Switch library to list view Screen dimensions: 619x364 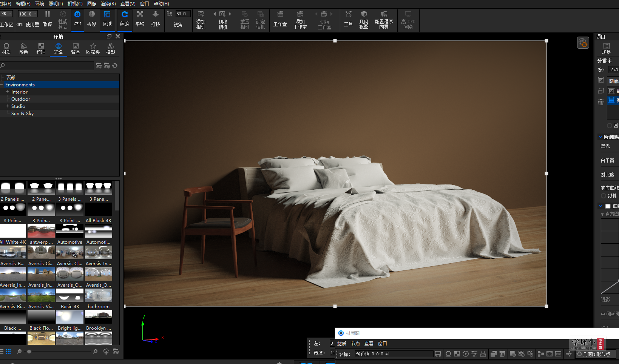click(x=2, y=352)
